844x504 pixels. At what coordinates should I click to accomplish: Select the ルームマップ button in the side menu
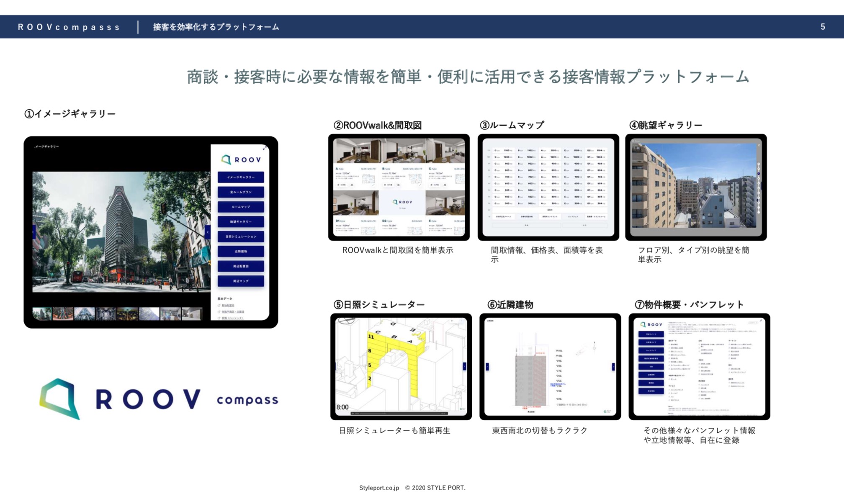pyautogui.click(x=241, y=207)
